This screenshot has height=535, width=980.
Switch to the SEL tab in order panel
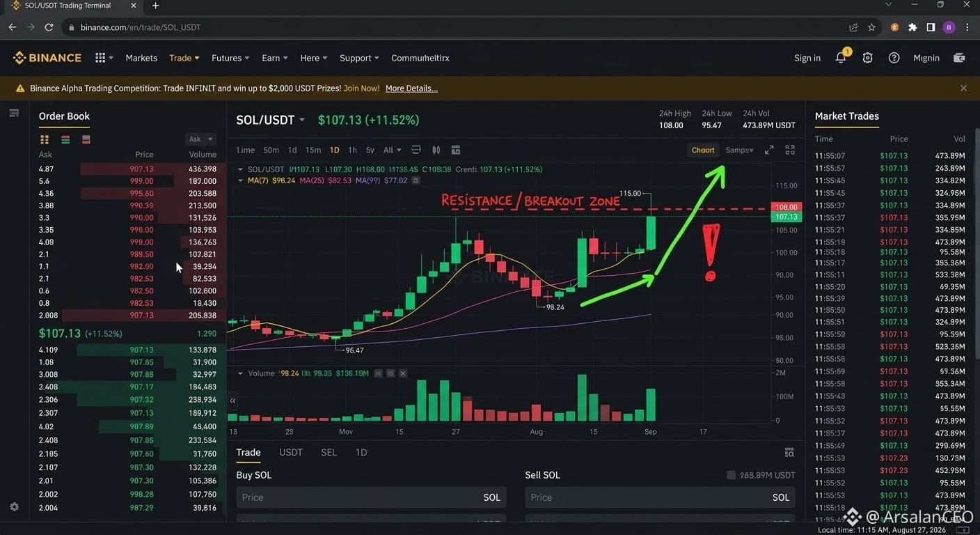pos(329,453)
